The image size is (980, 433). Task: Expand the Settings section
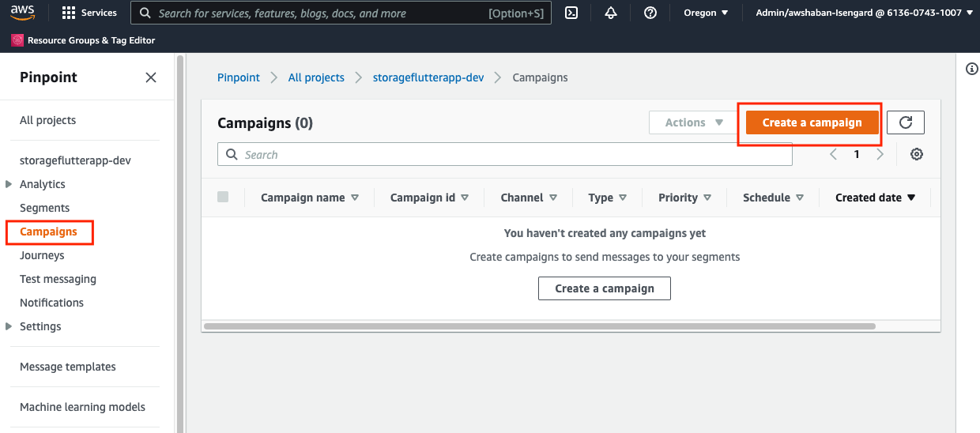coord(9,326)
